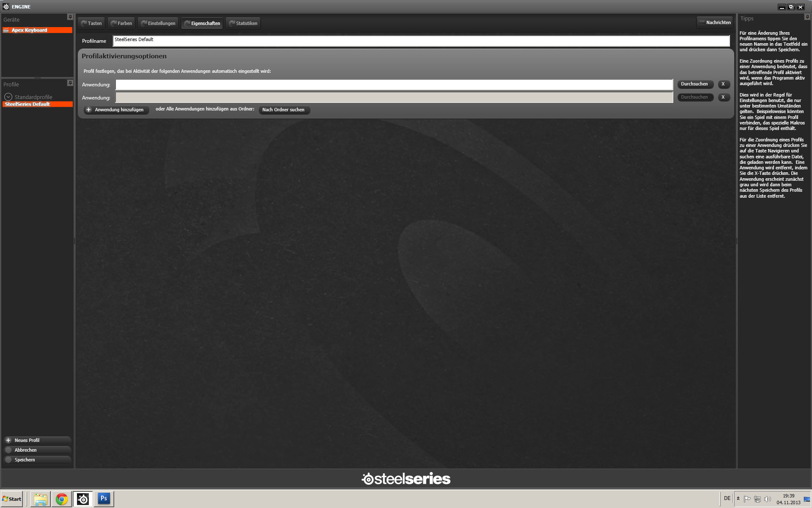
Task: Collapse the Standardprofile group
Action: coord(8,97)
